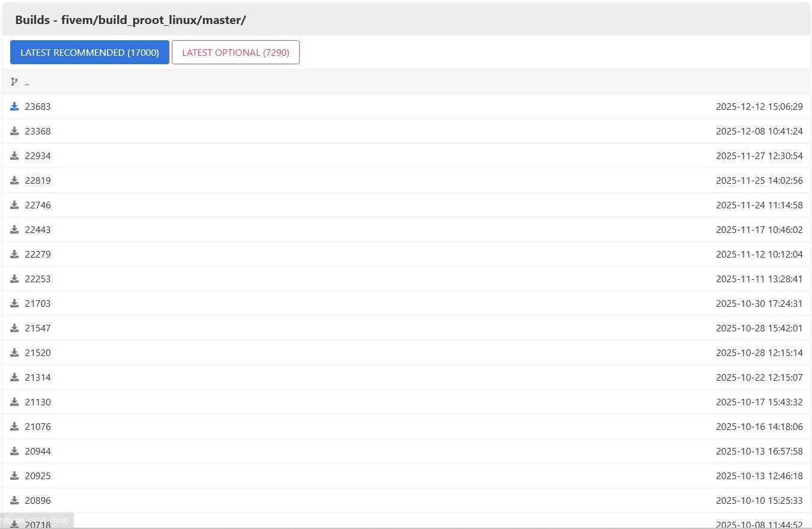The image size is (812, 529).
Task: Click timestamp 2025-10-13 12:46:18
Action: click(x=759, y=476)
